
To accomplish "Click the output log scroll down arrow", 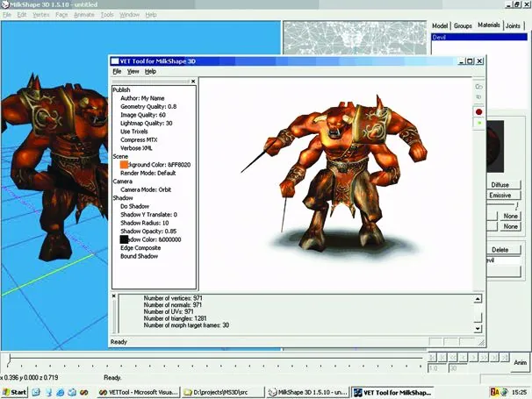I will (478, 329).
